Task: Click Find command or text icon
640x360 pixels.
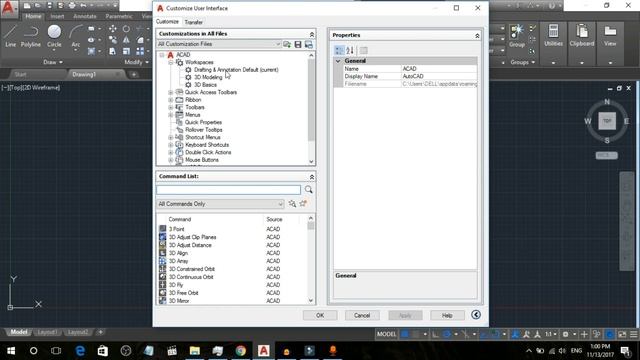Action: (292, 203)
